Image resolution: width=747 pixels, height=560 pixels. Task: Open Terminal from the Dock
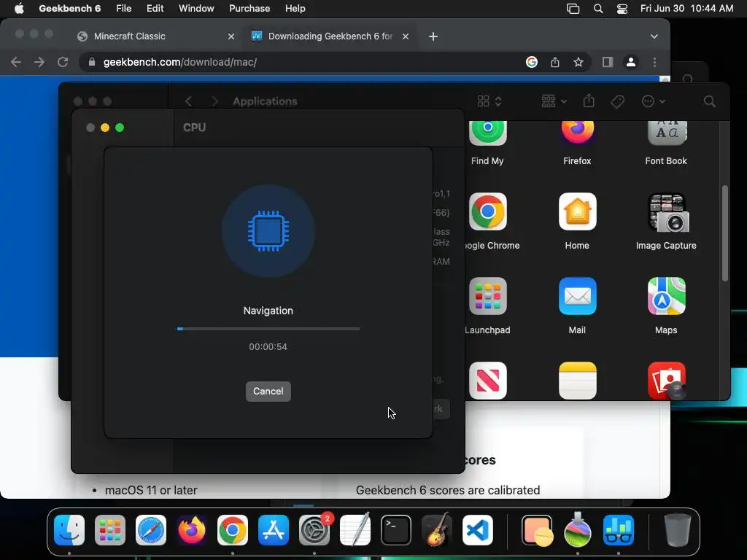pyautogui.click(x=396, y=530)
